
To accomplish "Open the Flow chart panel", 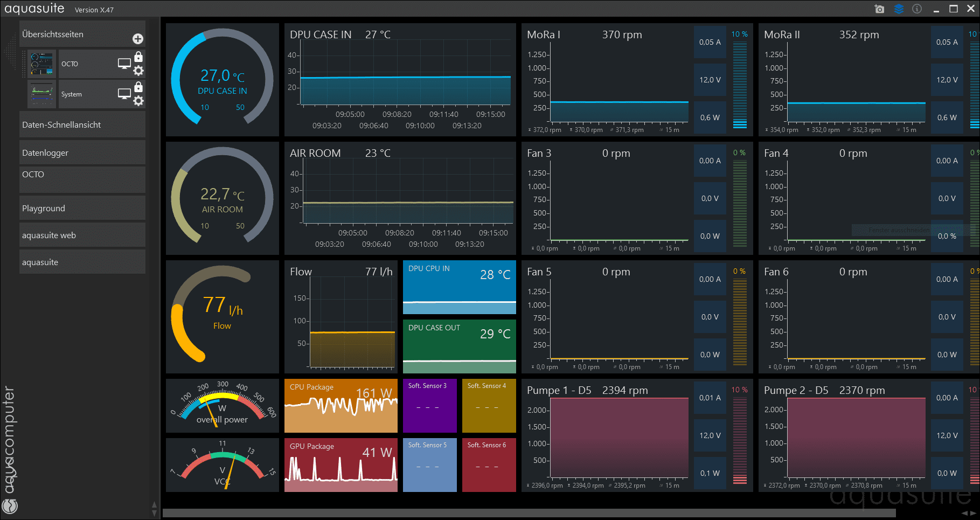I will click(341, 317).
